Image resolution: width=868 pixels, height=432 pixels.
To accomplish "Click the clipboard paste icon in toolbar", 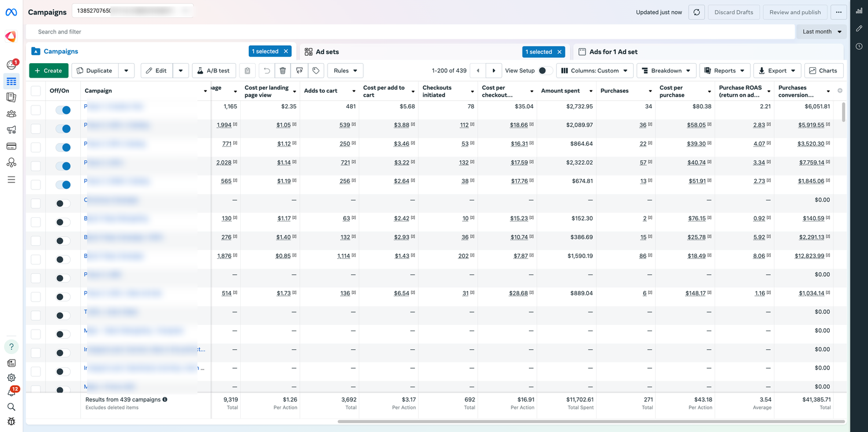I will (x=247, y=71).
